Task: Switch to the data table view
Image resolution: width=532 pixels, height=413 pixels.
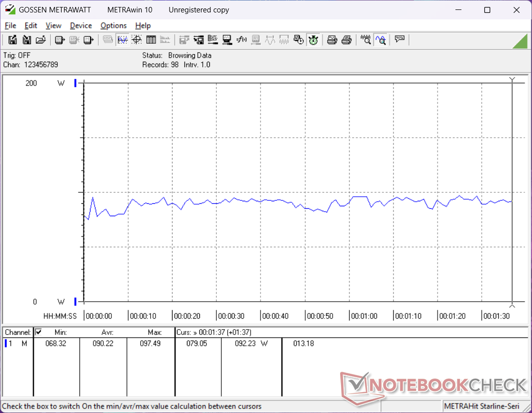Action: [151, 40]
